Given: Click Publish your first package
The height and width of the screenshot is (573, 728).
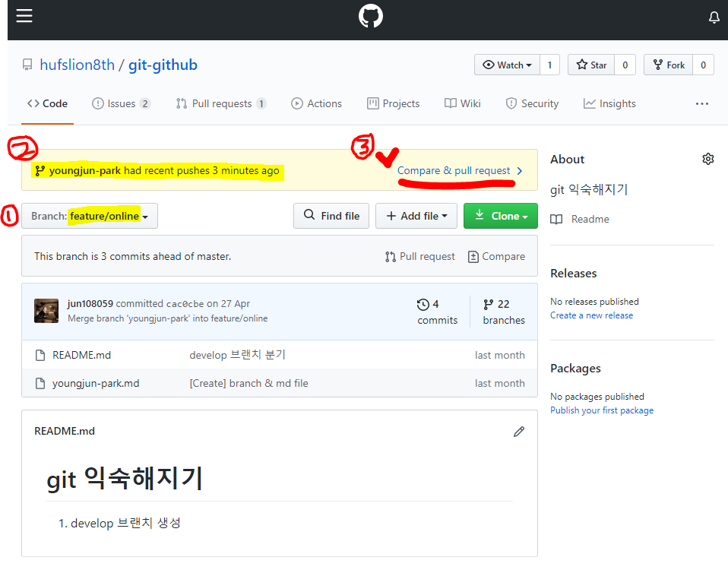Looking at the screenshot, I should click(602, 410).
